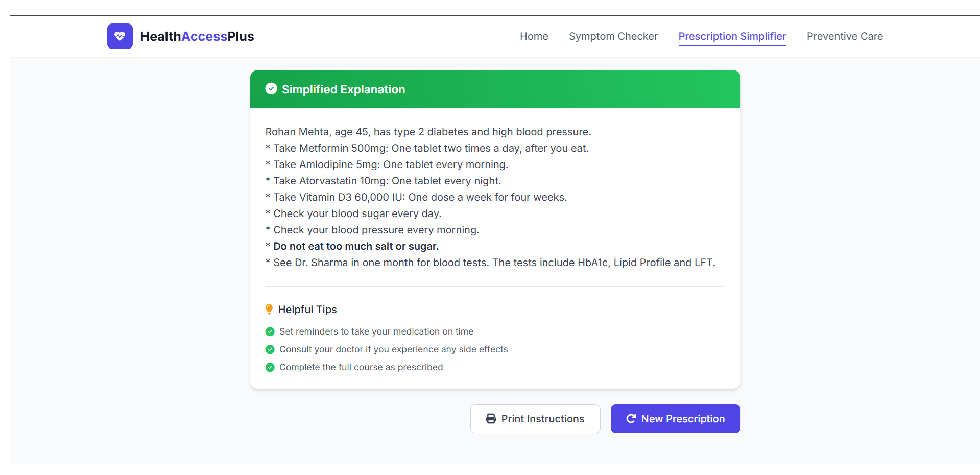Viewport: 980px width, 475px height.
Task: Click the Helpful Tips heading
Action: click(x=307, y=310)
